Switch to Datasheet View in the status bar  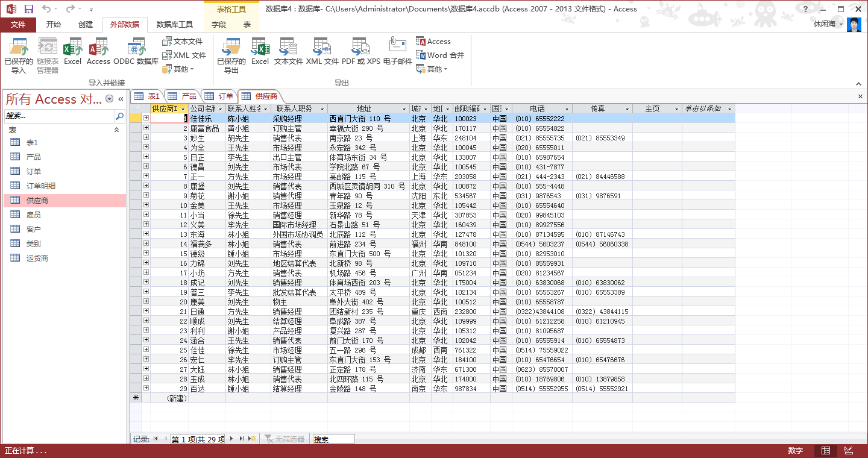click(825, 451)
